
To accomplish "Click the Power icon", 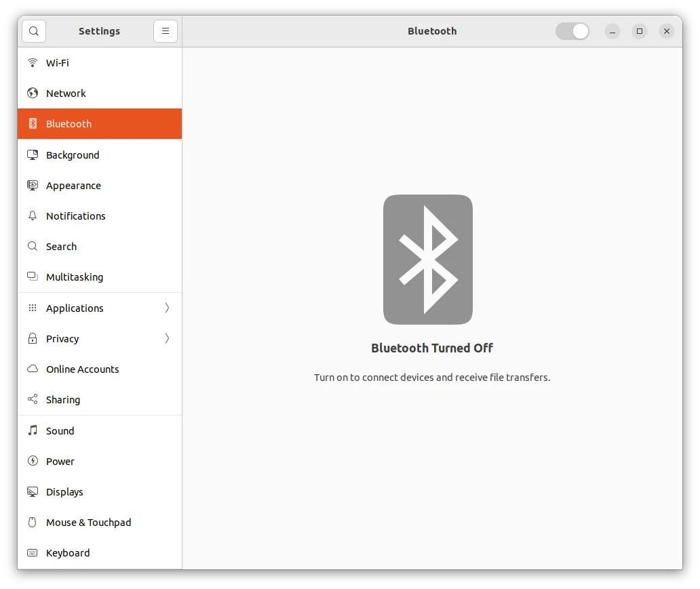I will (33, 461).
